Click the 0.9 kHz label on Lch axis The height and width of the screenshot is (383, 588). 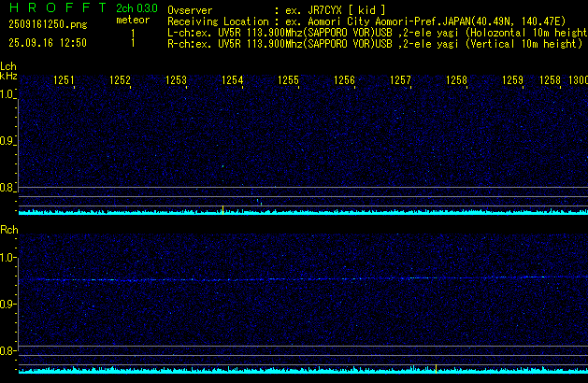click(x=7, y=141)
